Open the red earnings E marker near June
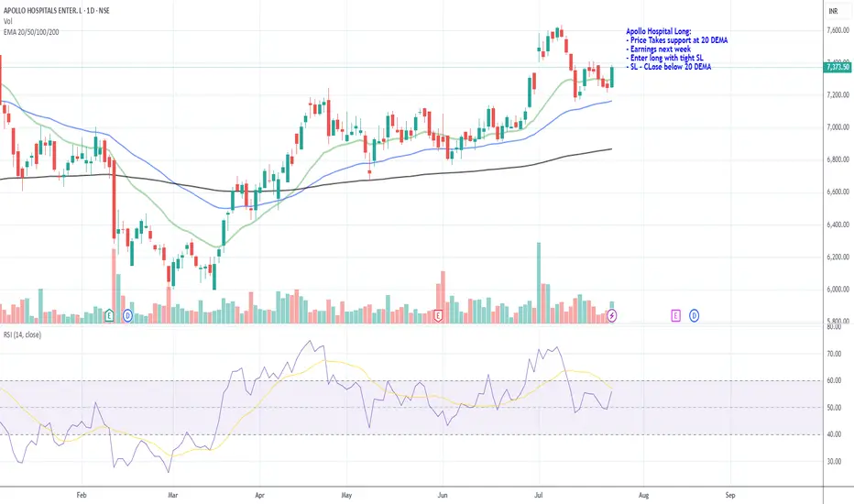The width and height of the screenshot is (854, 504). 437,315
